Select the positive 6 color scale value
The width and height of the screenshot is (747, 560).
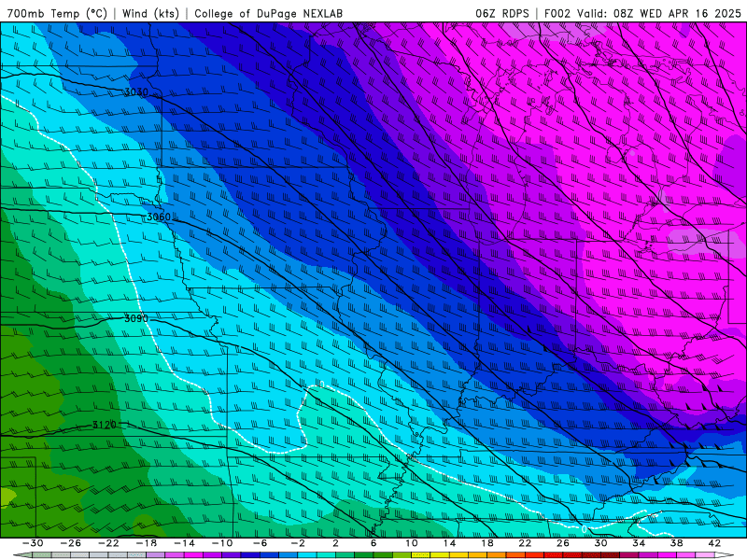coord(373,543)
